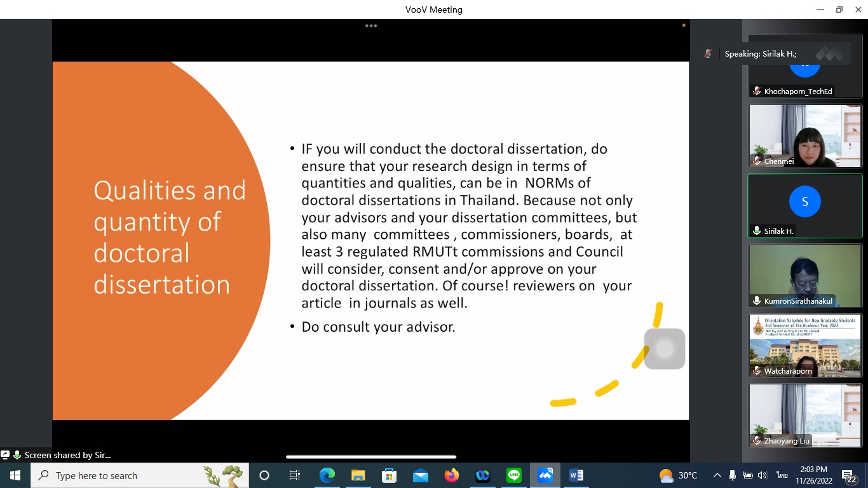Viewport: 868px width, 488px height.
Task: Open the Webex app on the taskbar
Action: click(x=483, y=475)
